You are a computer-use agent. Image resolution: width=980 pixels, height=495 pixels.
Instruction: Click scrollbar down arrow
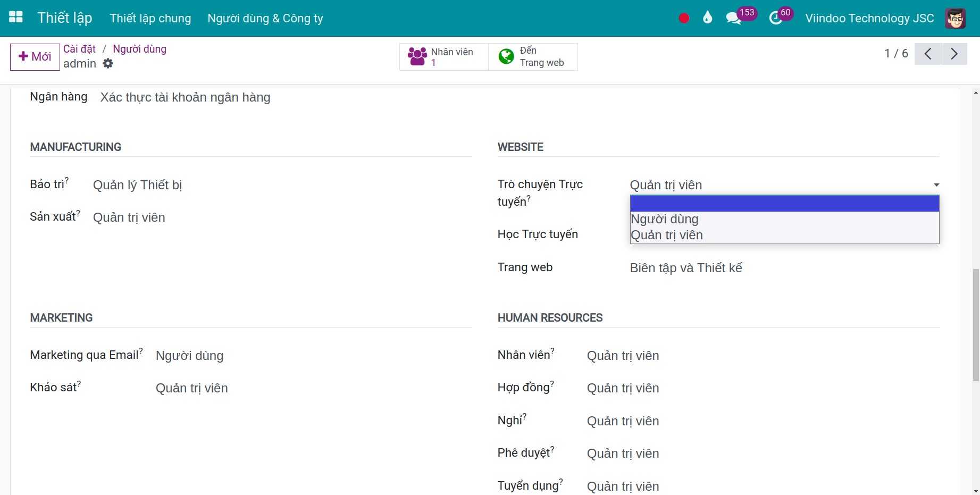point(976,491)
